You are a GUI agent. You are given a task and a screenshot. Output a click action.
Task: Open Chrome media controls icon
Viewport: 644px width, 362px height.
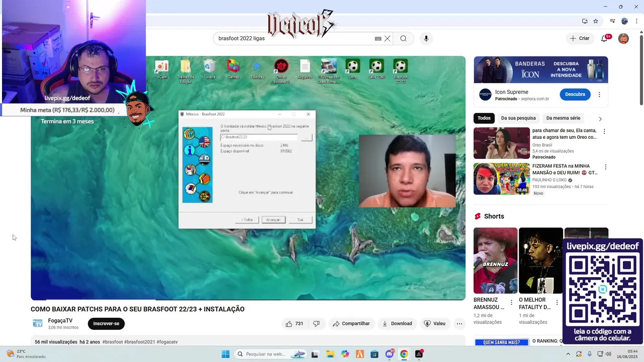coord(612,21)
